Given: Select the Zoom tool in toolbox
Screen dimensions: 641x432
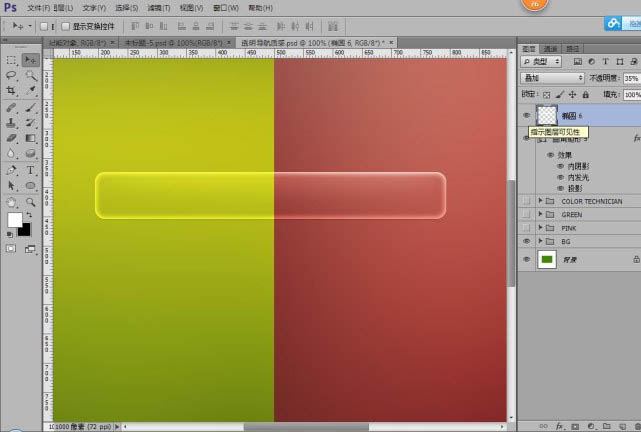Looking at the screenshot, I should pyautogui.click(x=30, y=202).
